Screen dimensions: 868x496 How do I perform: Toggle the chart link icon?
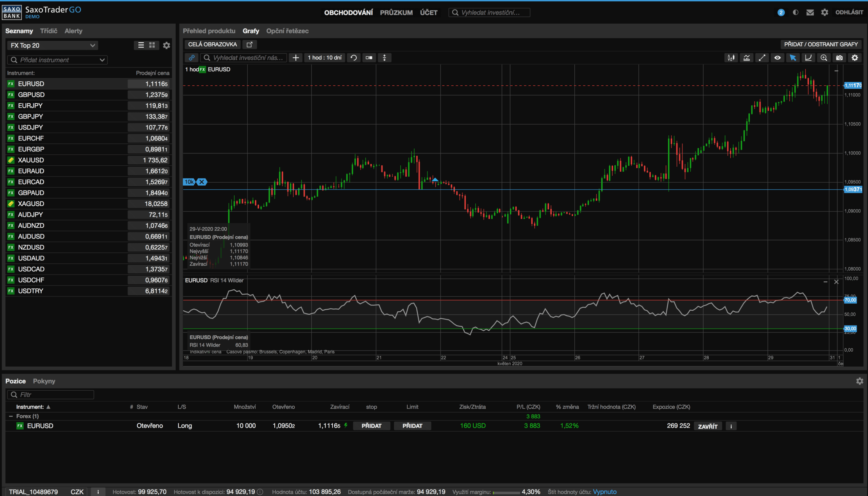point(192,58)
